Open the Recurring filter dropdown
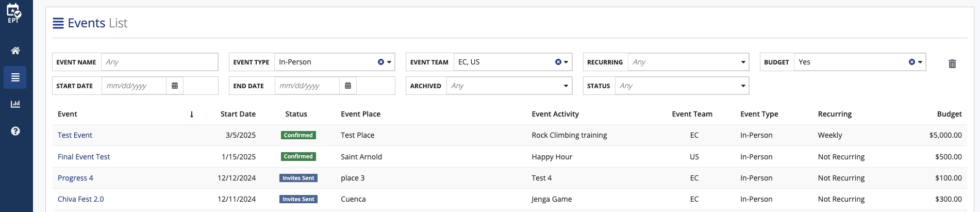This screenshot has width=980, height=212. (x=688, y=62)
